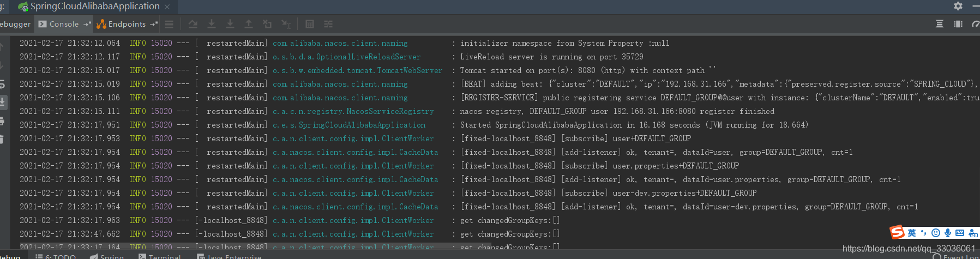980x259 pixels.
Task: Click the 'LiveReload server is running' message
Action: pos(551,57)
